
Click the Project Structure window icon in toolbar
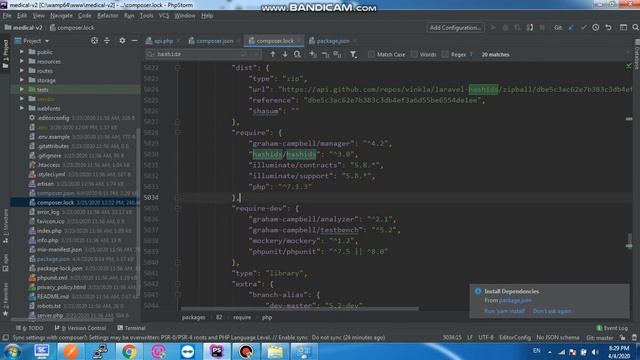pyautogui.click(x=623, y=28)
